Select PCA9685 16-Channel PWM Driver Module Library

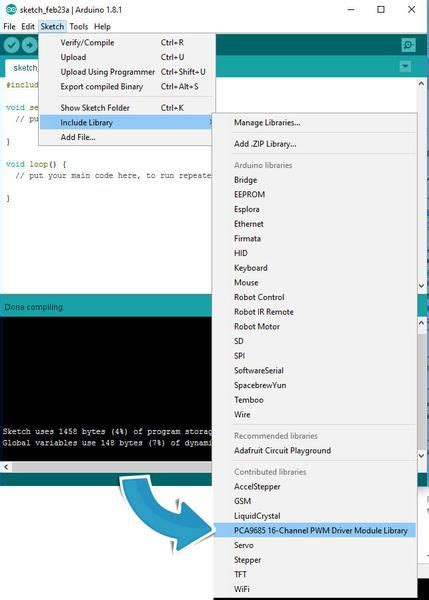315,530
